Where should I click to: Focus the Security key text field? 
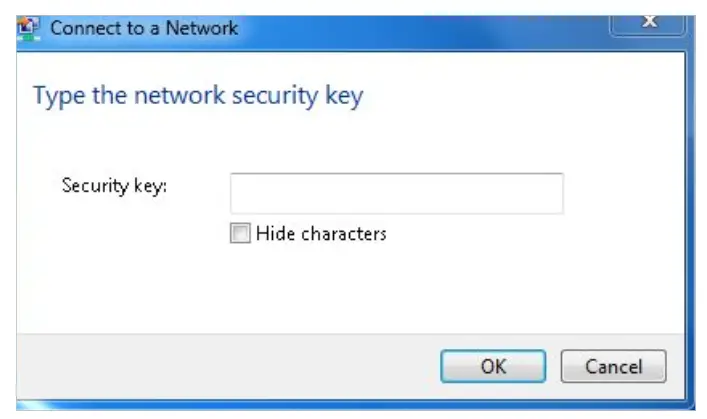pos(396,193)
